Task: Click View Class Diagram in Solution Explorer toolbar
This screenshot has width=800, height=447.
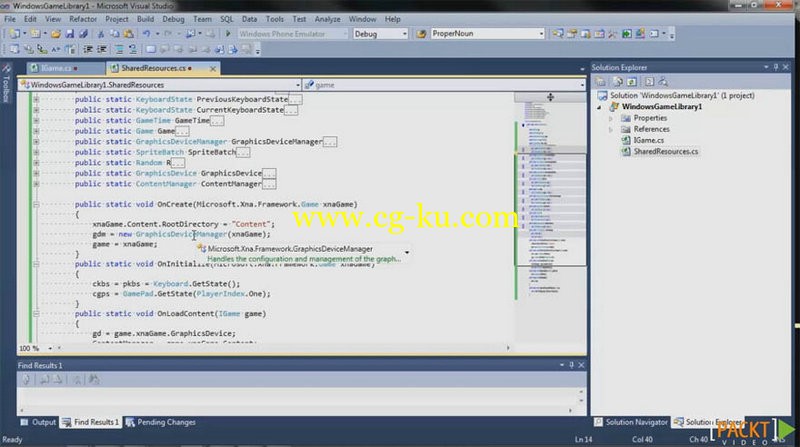Action: click(663, 82)
